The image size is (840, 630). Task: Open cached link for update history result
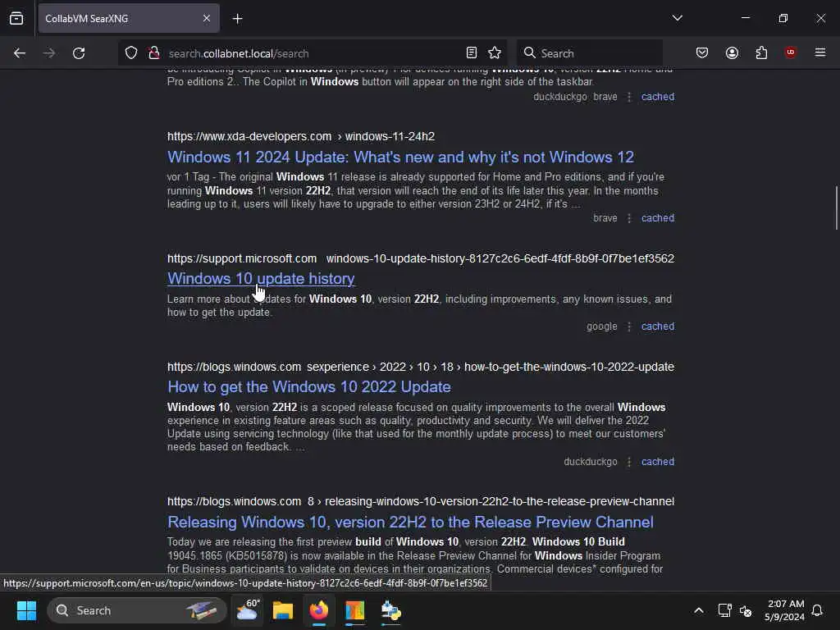[x=658, y=326]
